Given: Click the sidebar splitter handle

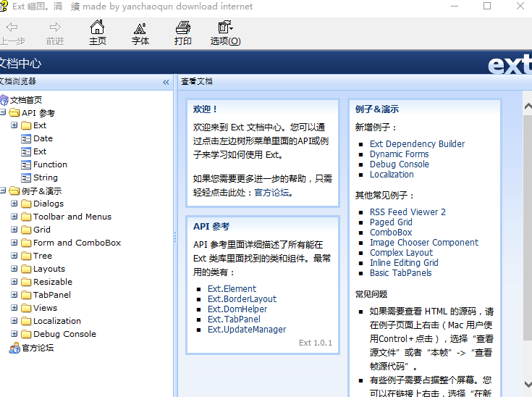Looking at the screenshot, I should coord(175,237).
